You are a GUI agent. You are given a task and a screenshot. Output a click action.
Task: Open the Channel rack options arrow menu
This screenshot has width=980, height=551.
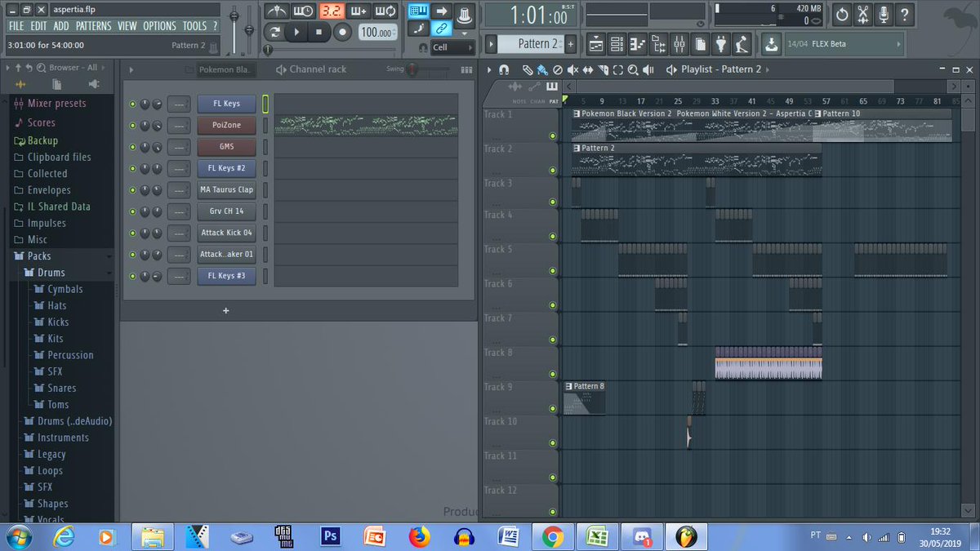pyautogui.click(x=131, y=70)
